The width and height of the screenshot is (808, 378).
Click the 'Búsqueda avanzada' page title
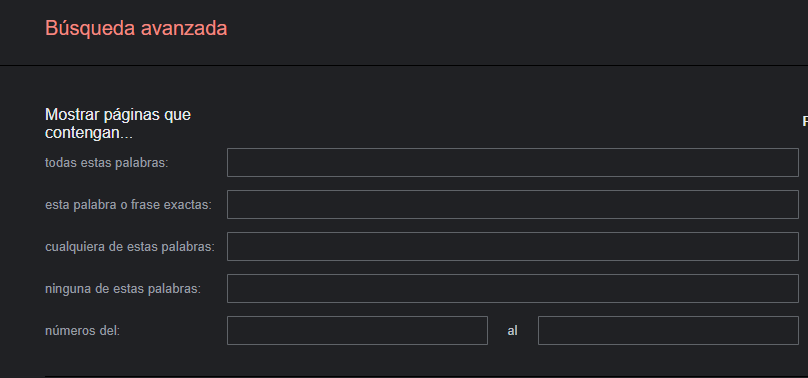[x=136, y=28]
